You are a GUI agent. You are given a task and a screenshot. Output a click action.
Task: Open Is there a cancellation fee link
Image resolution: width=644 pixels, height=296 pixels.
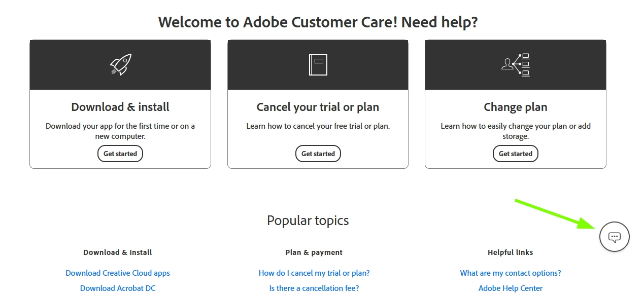(x=314, y=288)
